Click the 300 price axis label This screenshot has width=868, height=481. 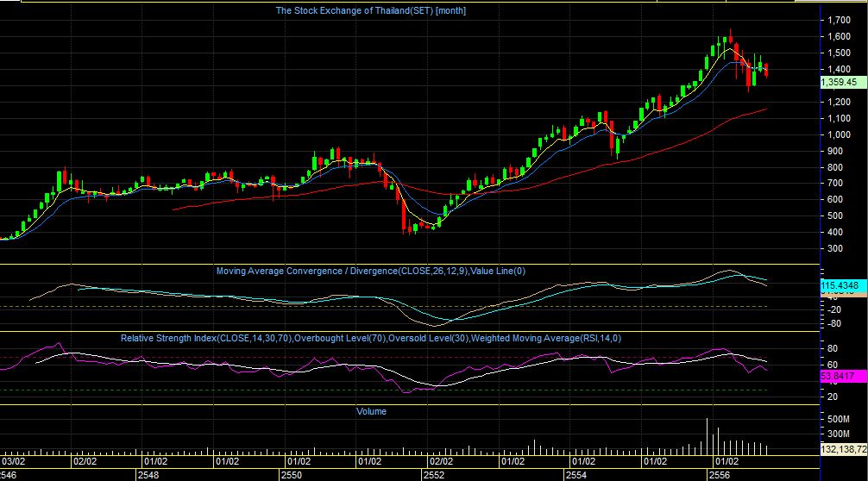tap(835, 248)
